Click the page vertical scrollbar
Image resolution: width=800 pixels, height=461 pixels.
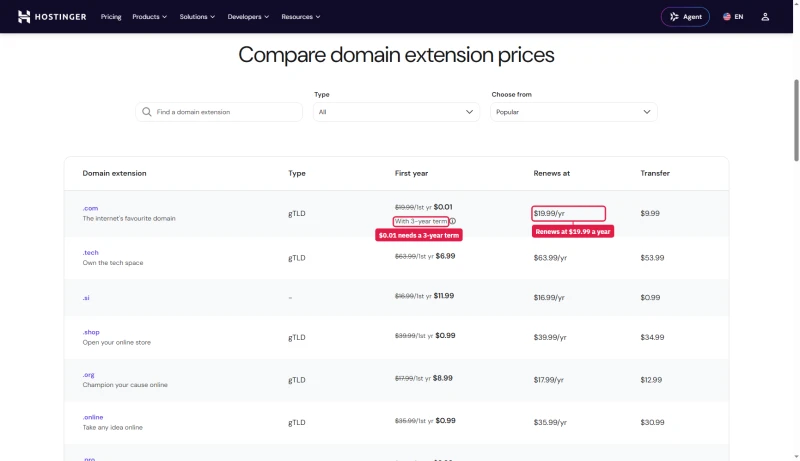(796, 120)
